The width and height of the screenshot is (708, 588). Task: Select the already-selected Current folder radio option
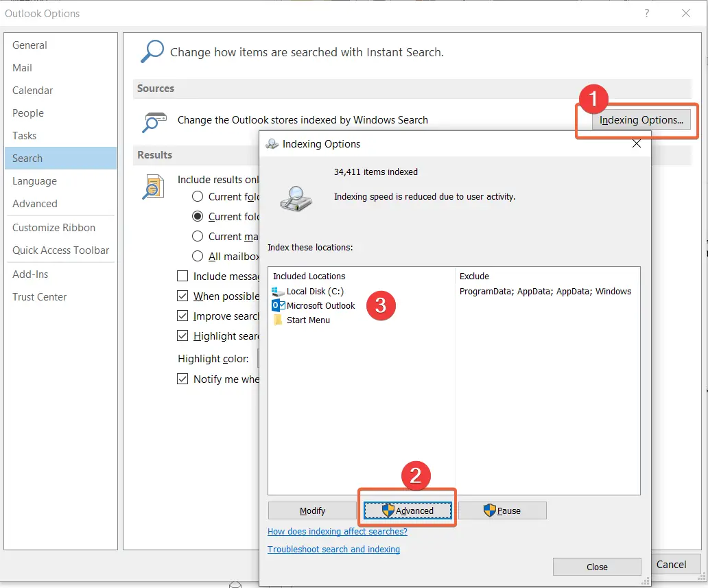[x=198, y=216]
